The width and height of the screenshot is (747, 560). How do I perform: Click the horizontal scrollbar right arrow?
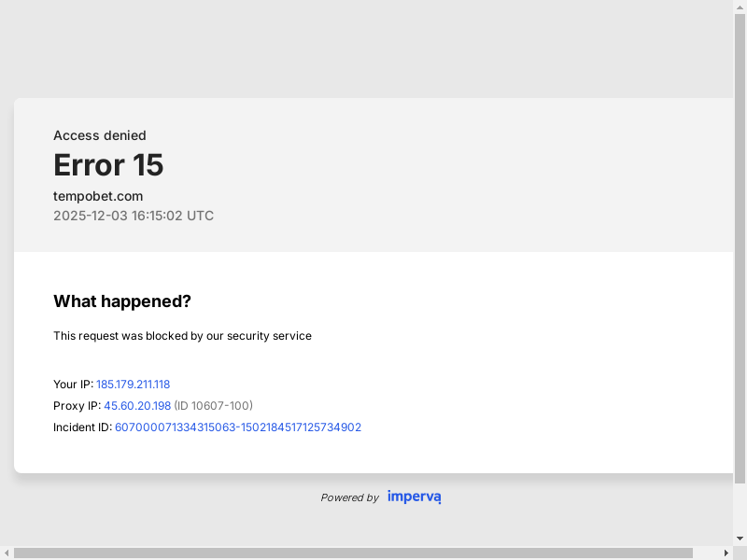click(726, 553)
